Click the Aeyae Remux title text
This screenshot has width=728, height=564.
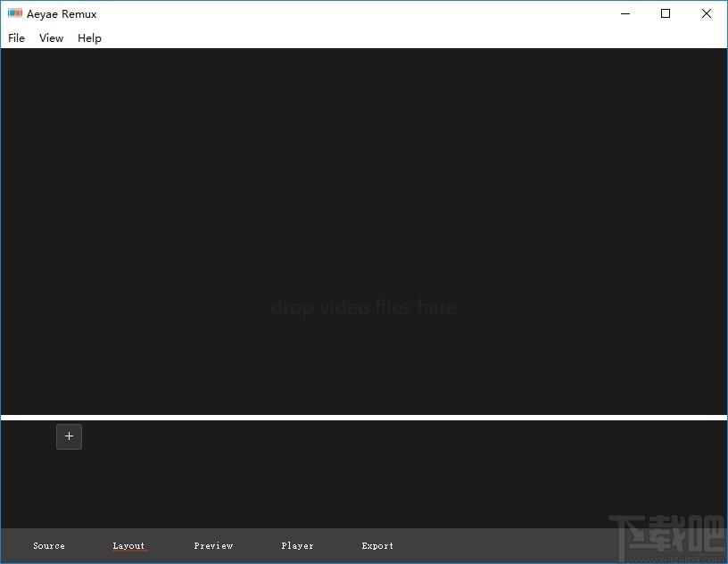click(62, 14)
